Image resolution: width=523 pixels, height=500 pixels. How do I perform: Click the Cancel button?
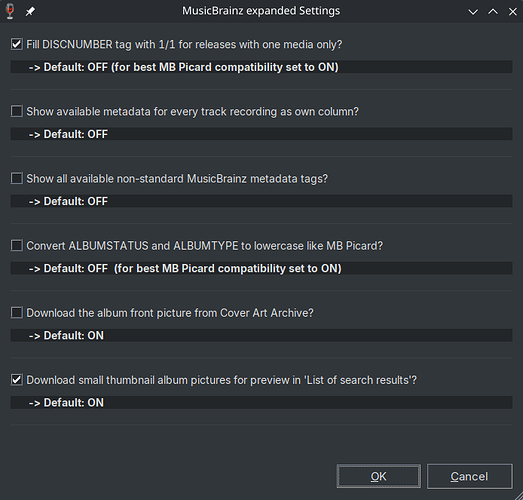point(470,476)
